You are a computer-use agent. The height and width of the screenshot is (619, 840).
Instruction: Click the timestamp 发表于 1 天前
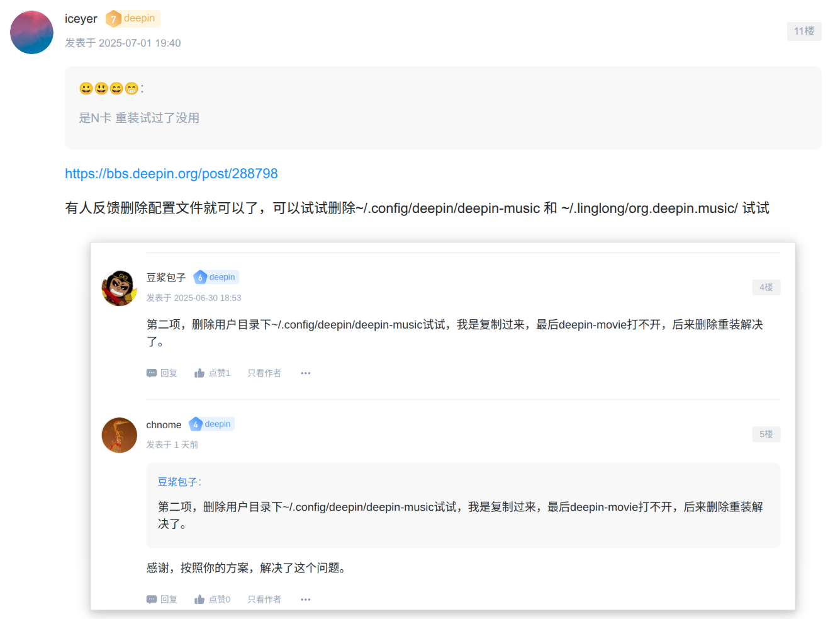point(172,445)
